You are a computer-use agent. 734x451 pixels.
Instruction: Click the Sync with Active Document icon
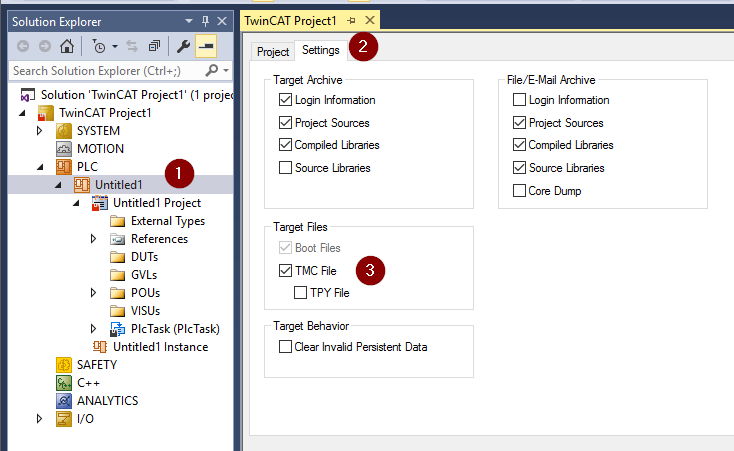pyautogui.click(x=132, y=46)
